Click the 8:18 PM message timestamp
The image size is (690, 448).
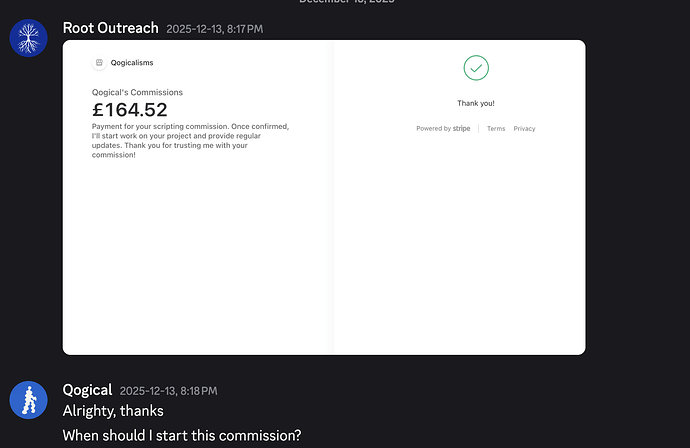coord(168,391)
